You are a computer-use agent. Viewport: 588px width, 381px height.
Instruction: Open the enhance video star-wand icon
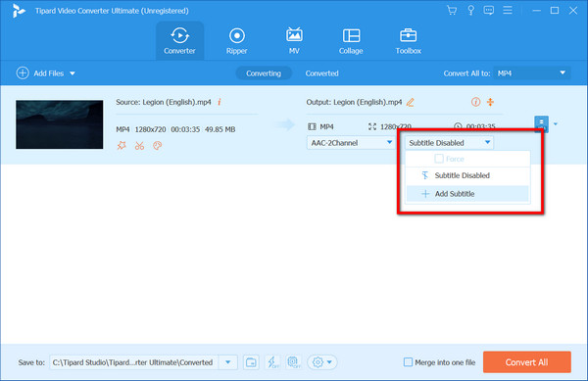pyautogui.click(x=122, y=145)
